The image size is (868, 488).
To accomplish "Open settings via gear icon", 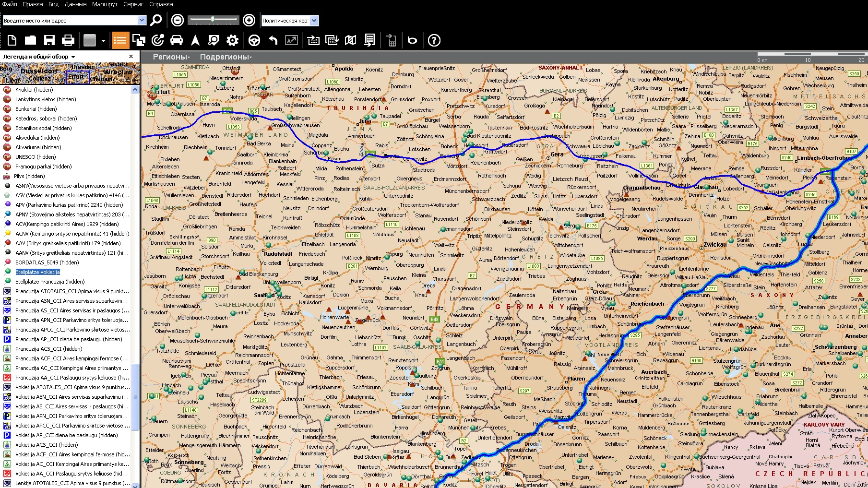I will pos(233,40).
